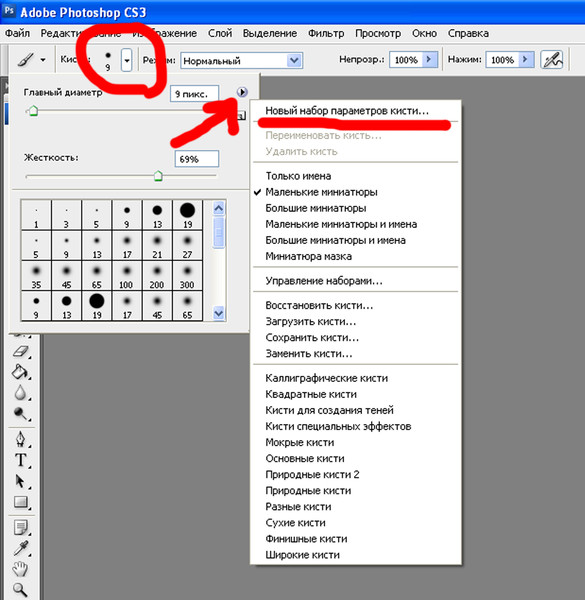This screenshot has width=585, height=600.
Task: Select the Blur (water drop) tool
Action: [20, 393]
